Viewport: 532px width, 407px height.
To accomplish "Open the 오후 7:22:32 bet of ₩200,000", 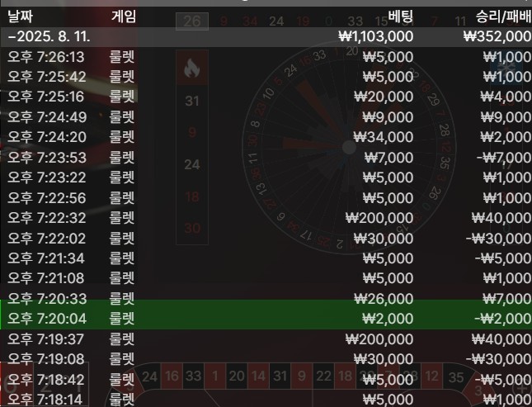I will 266,218.
